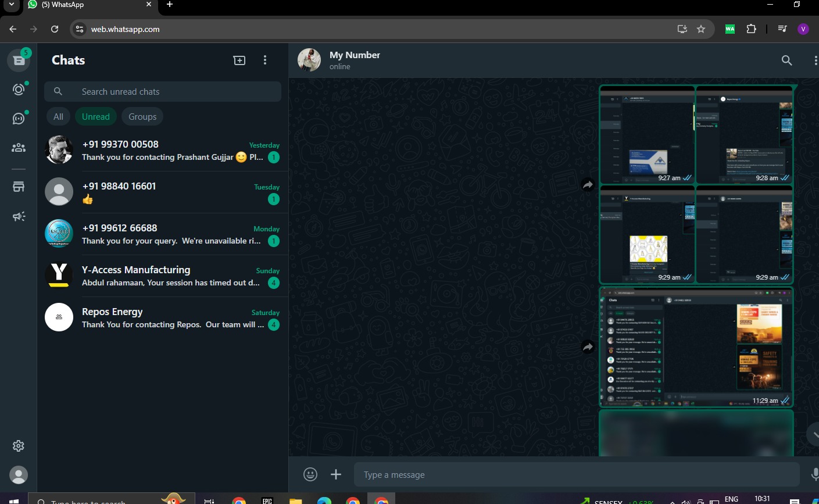
Task: Forward the four-image album via arrow icon
Action: (588, 185)
